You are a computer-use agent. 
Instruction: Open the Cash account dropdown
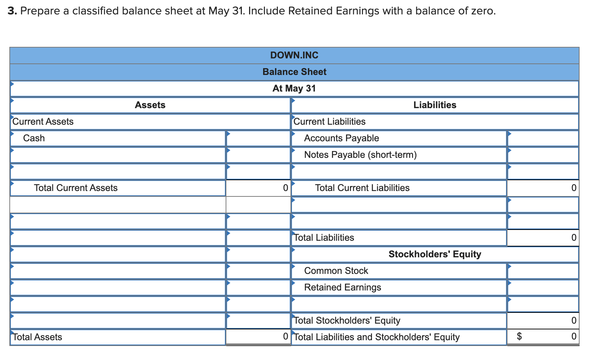click(118, 138)
